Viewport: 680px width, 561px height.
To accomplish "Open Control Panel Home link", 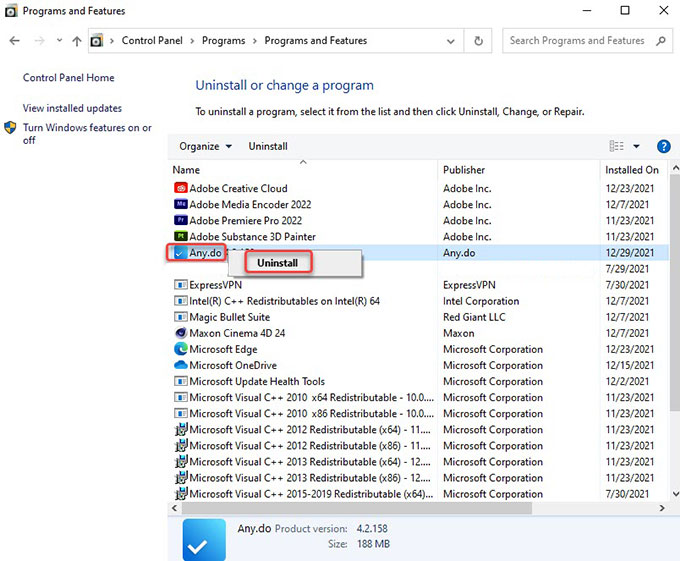I will coord(69,78).
